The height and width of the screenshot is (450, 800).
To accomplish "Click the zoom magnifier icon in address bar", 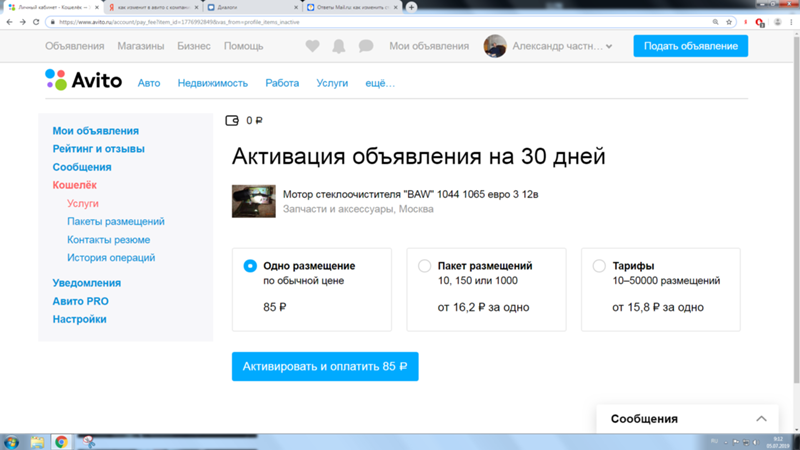I will click(x=715, y=22).
